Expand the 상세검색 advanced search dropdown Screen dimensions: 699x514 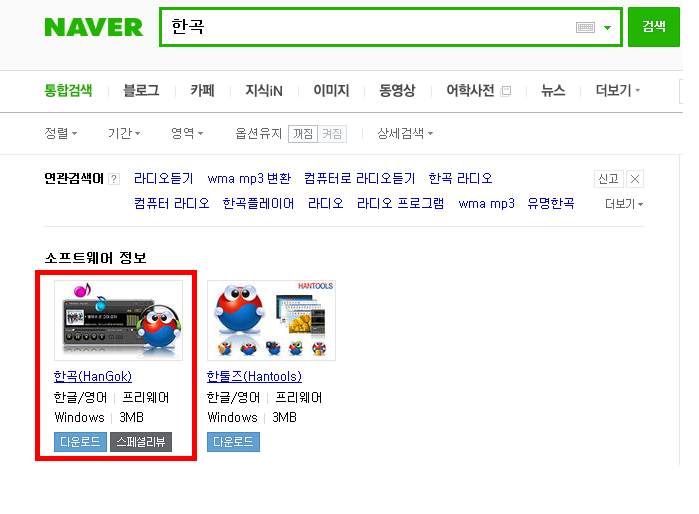pos(405,133)
